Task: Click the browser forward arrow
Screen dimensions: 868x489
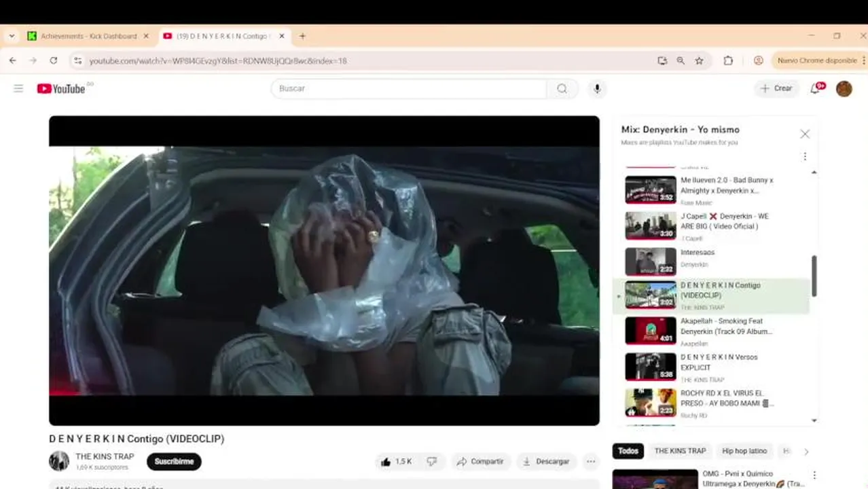Action: click(x=33, y=60)
